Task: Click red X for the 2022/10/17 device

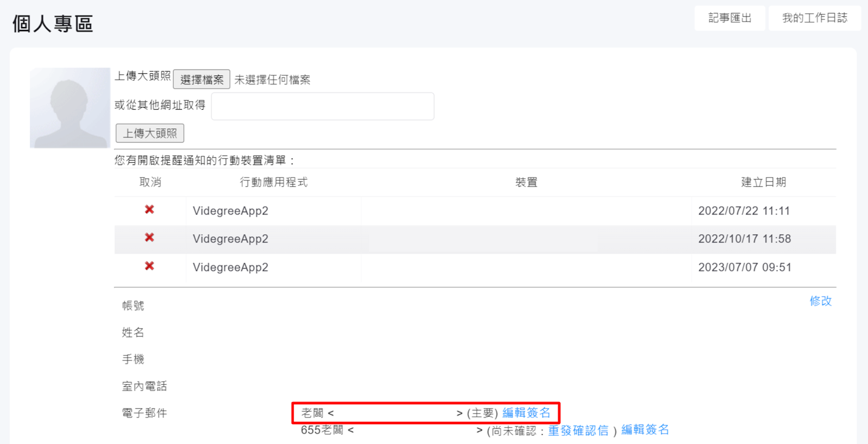Action: 149,238
